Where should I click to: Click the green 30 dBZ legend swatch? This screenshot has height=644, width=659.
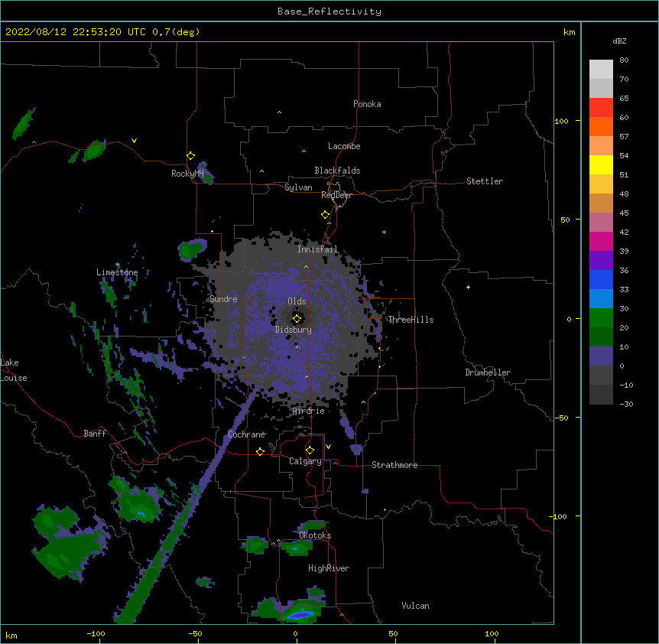coord(601,318)
